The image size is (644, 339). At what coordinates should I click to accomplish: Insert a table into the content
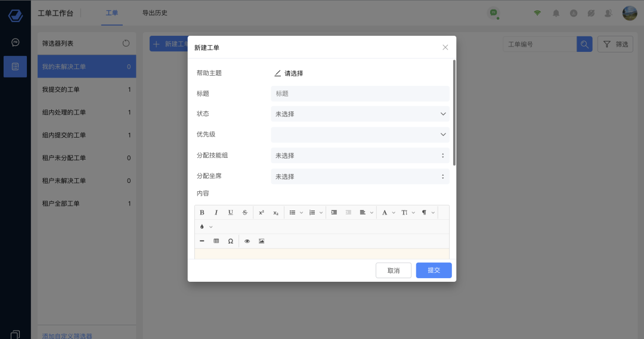pos(216,241)
